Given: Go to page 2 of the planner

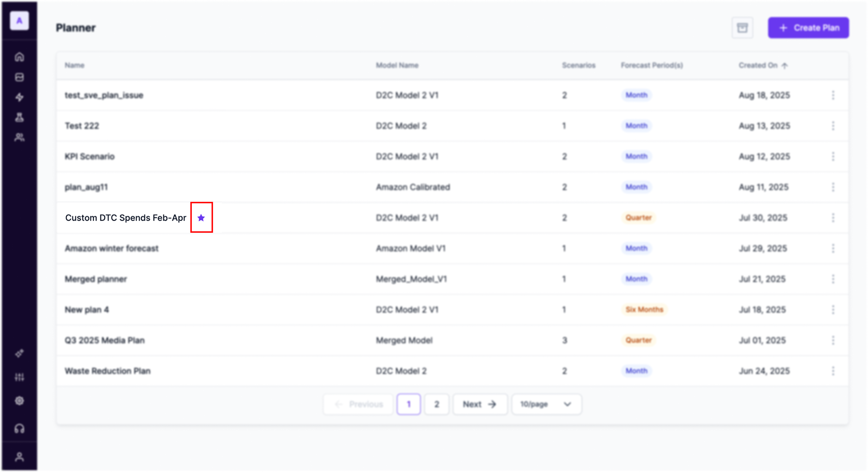Looking at the screenshot, I should [436, 404].
